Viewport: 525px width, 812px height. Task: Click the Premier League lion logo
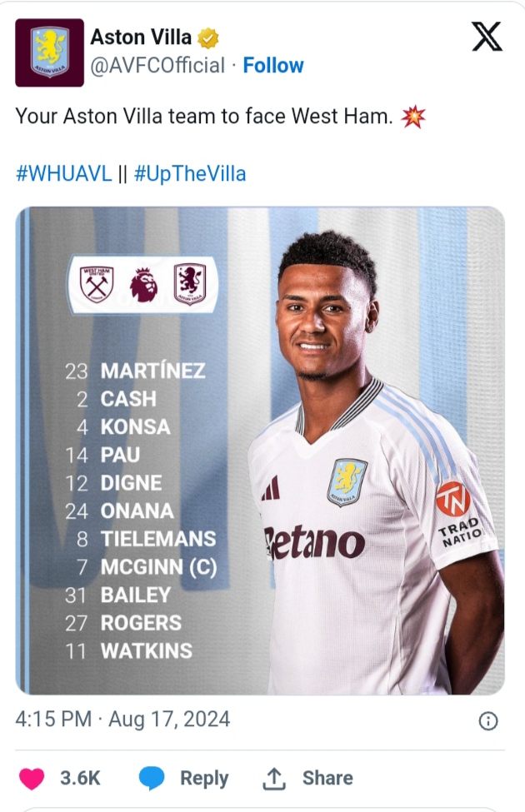point(142,285)
